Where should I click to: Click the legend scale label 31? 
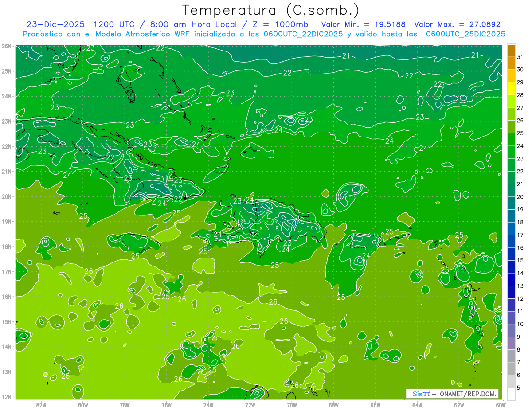point(520,57)
